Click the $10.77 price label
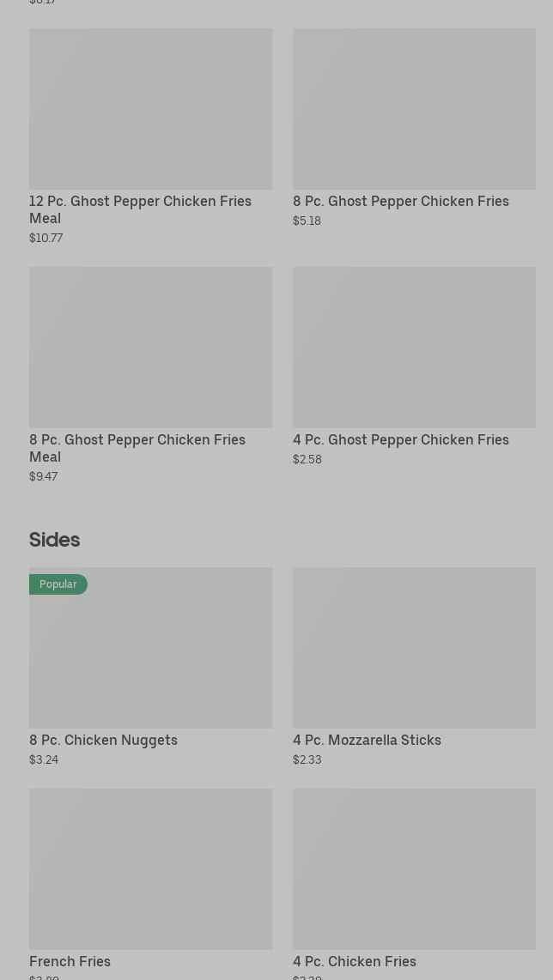 [46, 238]
